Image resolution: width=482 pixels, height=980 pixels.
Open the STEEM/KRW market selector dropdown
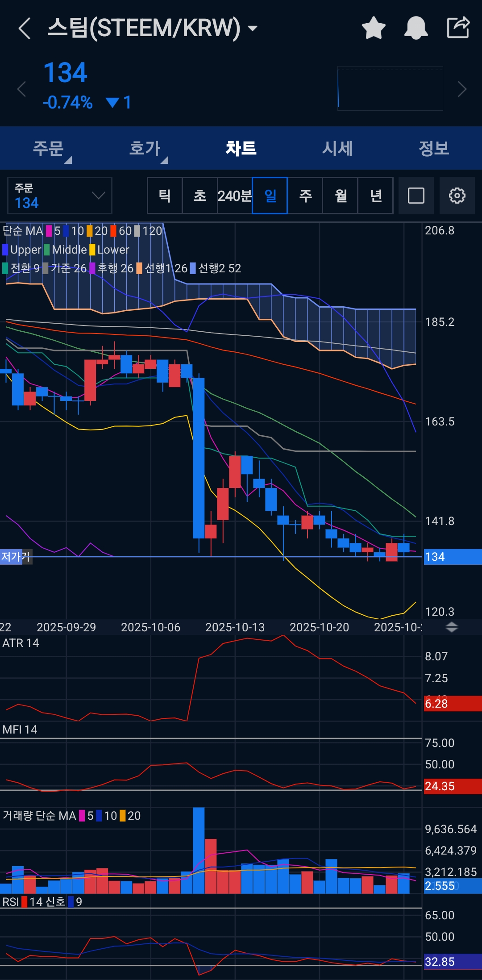click(153, 28)
